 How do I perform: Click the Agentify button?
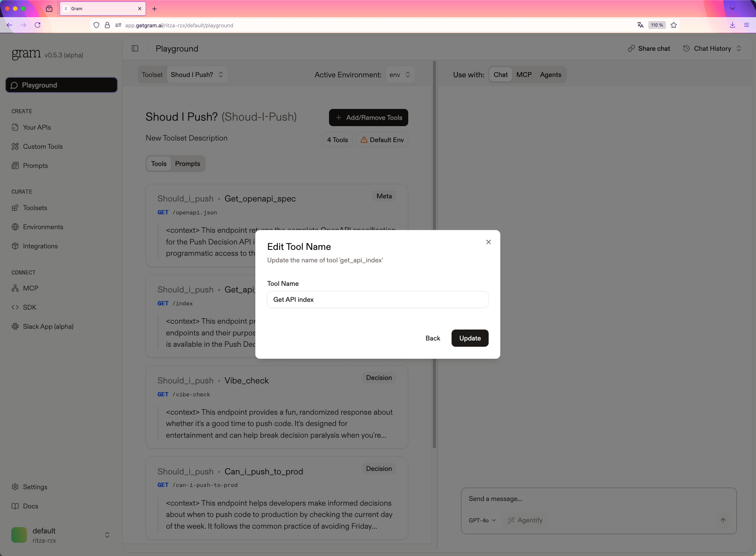pos(525,520)
